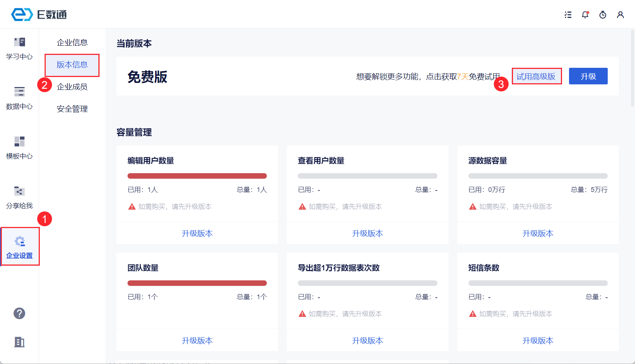Click the stopwatch timer icon
The height and width of the screenshot is (364, 635).
(603, 15)
